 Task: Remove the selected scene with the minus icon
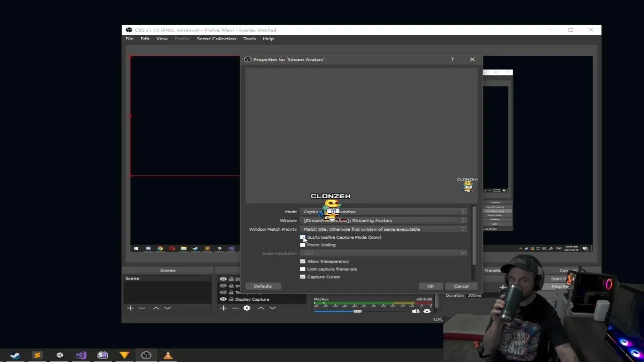point(142,308)
